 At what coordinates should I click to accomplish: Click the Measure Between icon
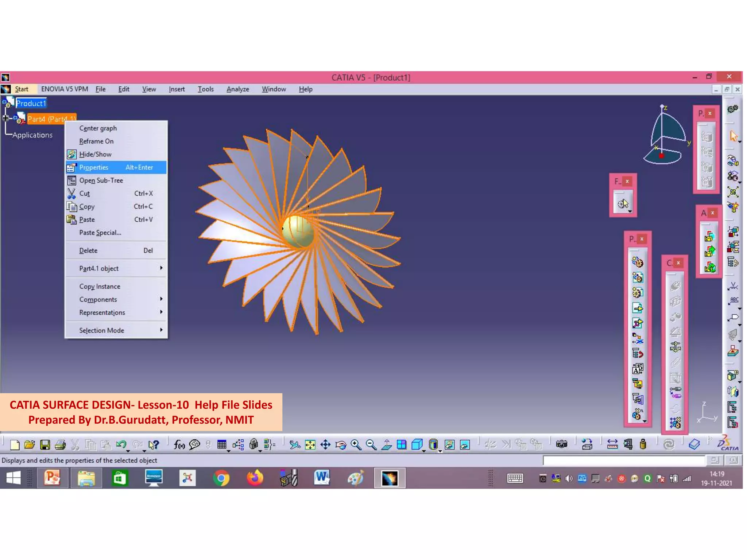pyautogui.click(x=612, y=444)
